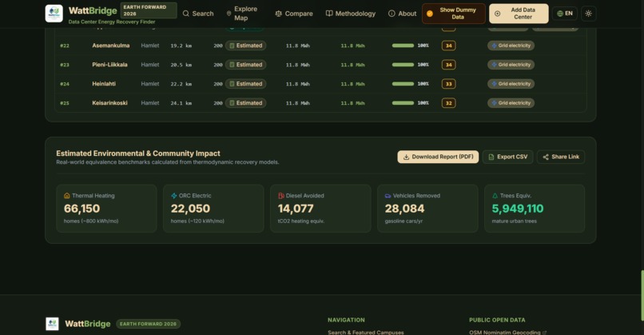Click the Diesel Avoided fuel pump icon
644x335 pixels.
[x=281, y=196]
